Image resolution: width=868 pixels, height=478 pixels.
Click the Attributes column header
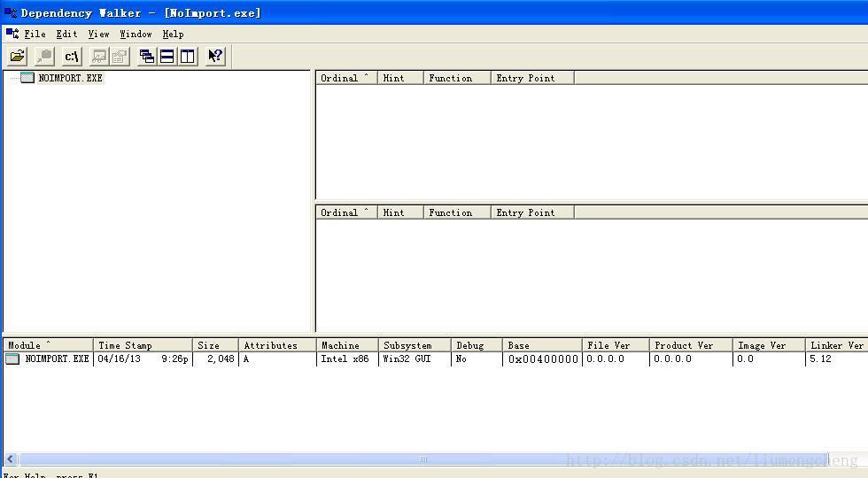[277, 345]
